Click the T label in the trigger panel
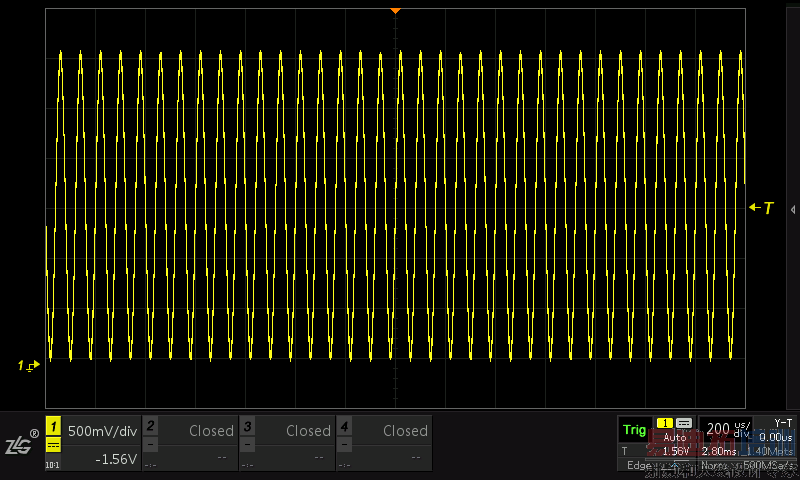 tap(624, 451)
